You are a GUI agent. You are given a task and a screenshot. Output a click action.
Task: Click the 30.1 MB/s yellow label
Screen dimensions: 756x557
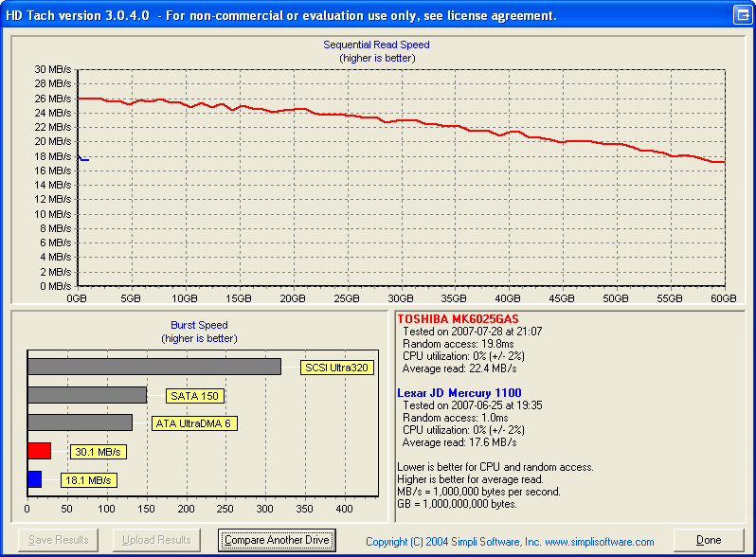tap(99, 452)
